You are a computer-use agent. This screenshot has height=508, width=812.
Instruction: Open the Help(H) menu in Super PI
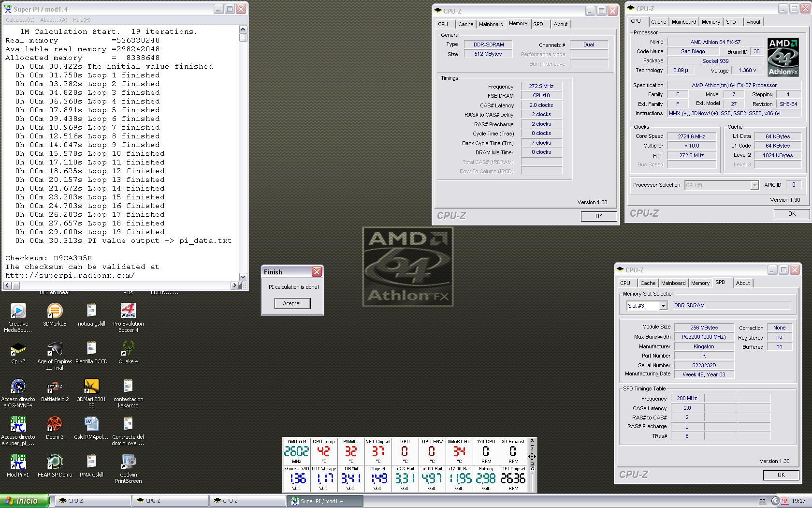coord(82,20)
